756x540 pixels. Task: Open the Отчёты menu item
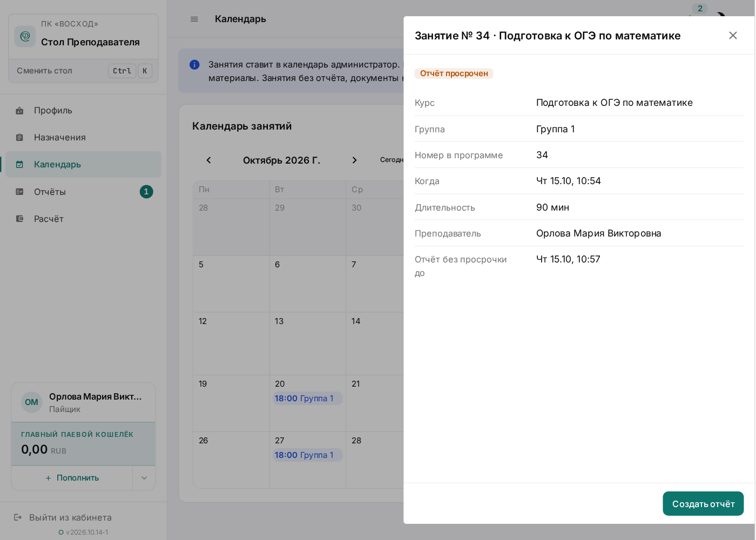83,192
